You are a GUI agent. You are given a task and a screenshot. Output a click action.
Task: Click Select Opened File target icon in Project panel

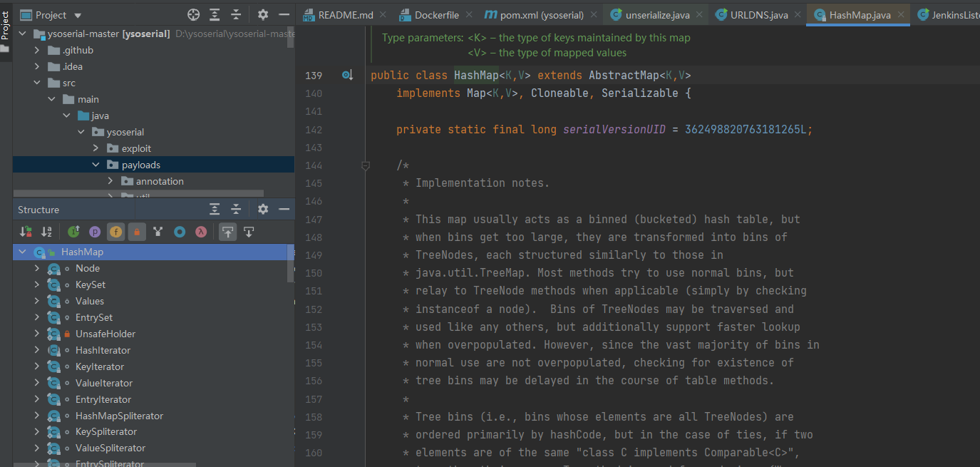click(193, 14)
